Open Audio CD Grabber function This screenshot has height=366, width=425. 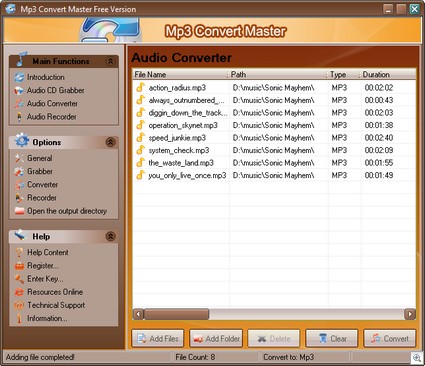[x=55, y=90]
